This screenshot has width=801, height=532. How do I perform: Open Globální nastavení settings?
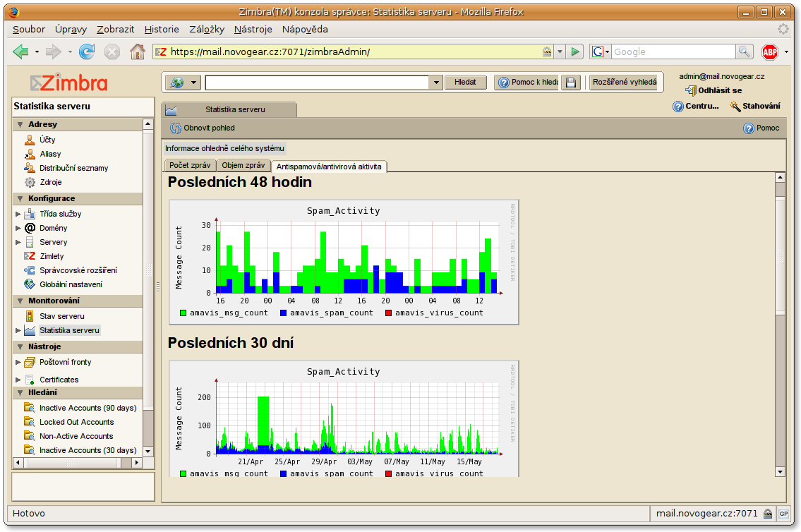pyautogui.click(x=71, y=284)
